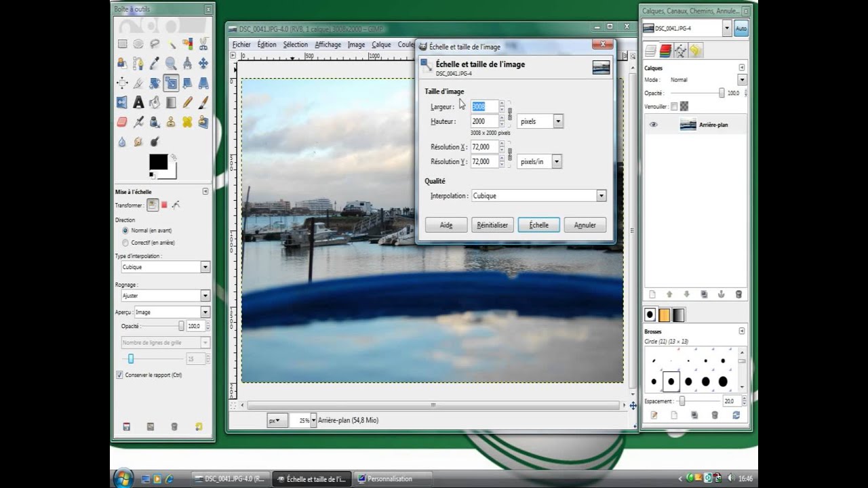Select the Free Select lasso tool
868x488 pixels.
155,44
